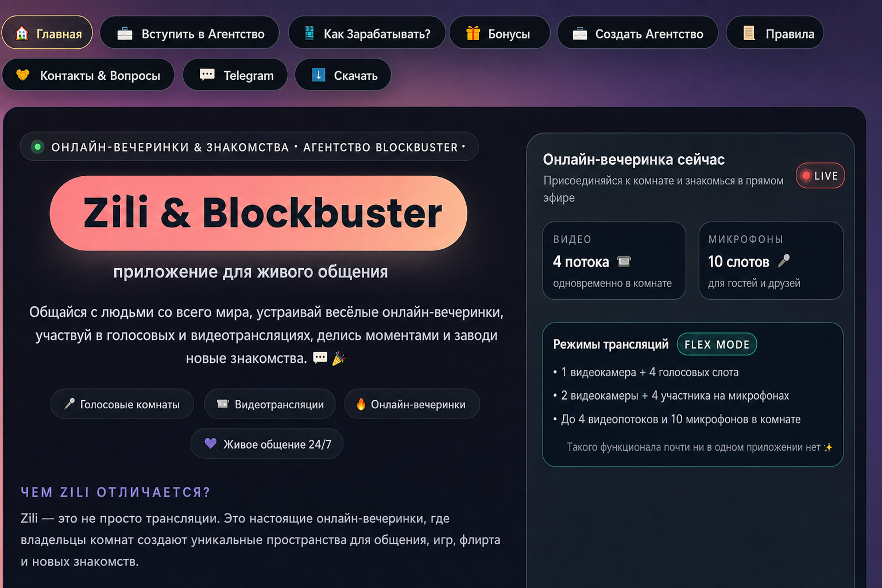Click the speech bubble icon in Telegram
Image resolution: width=882 pixels, height=588 pixels.
point(207,75)
